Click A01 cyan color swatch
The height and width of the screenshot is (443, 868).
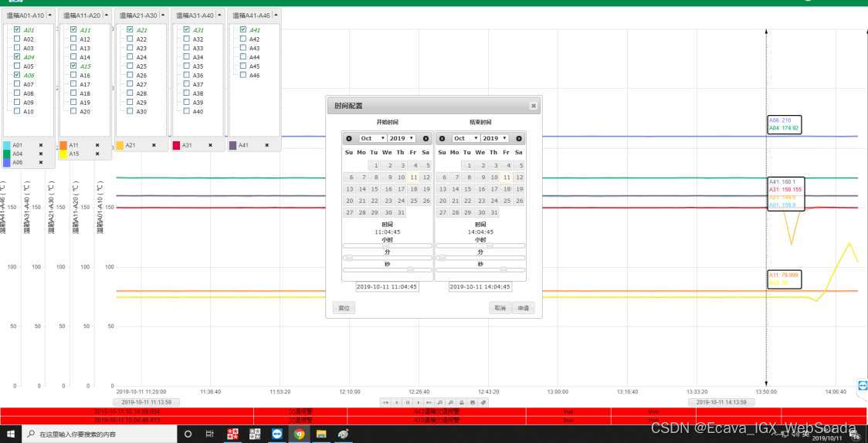tap(7, 145)
